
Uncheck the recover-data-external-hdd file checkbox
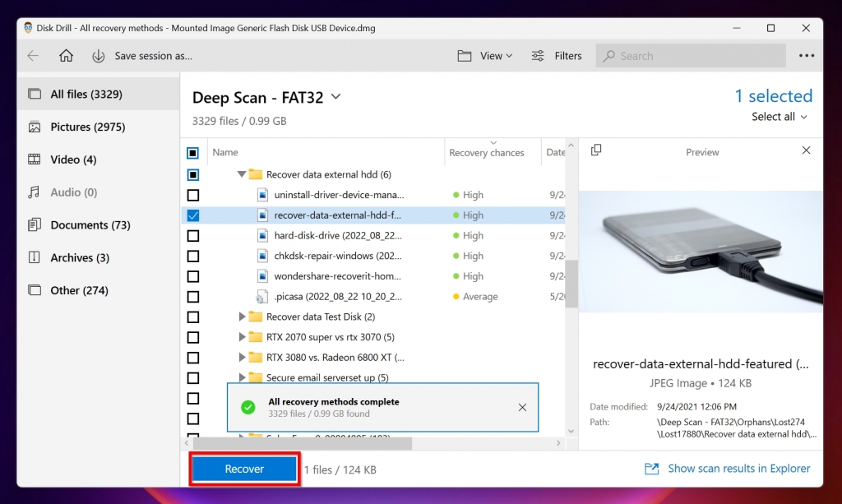193,215
